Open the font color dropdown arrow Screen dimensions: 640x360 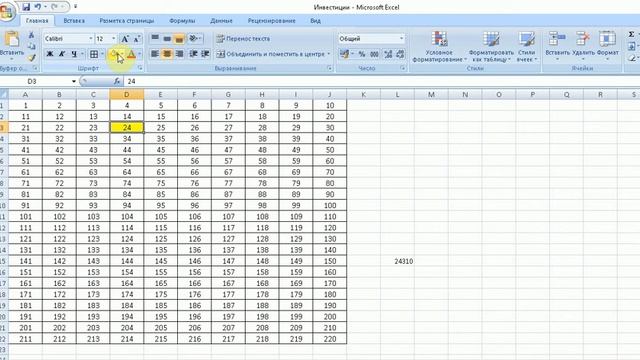[140, 54]
